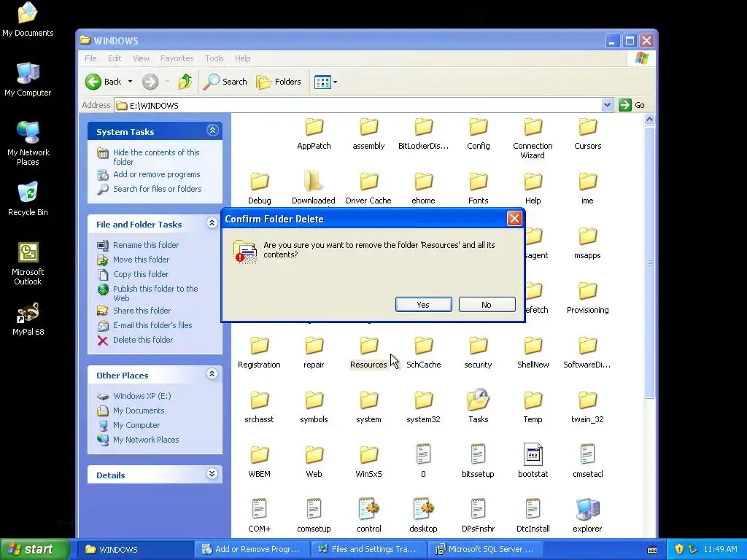The height and width of the screenshot is (560, 747).
Task: Select the WinSxS folder icon
Action: tap(368, 455)
